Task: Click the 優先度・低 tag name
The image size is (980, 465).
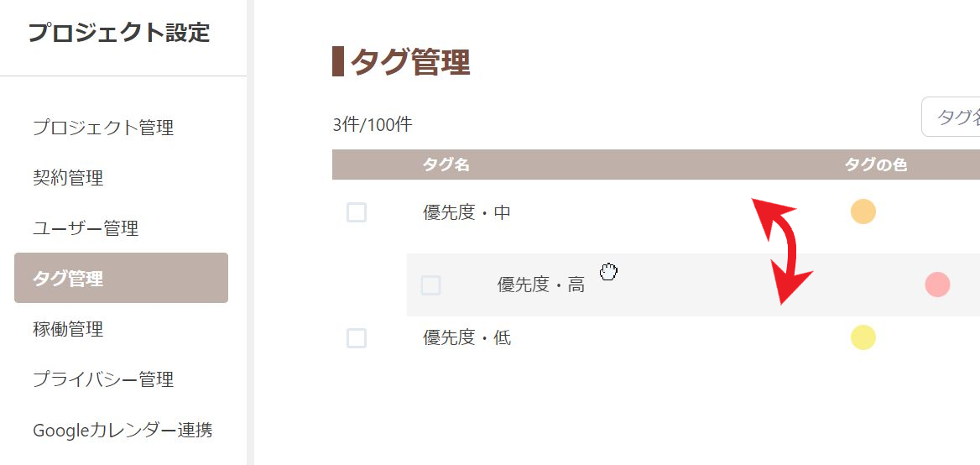Action: coord(467,338)
